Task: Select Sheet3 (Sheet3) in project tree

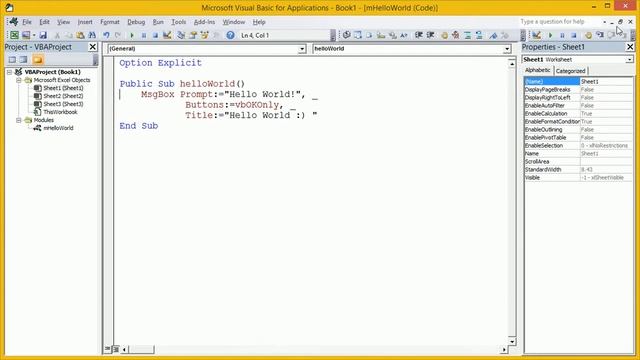Action: pos(63,104)
